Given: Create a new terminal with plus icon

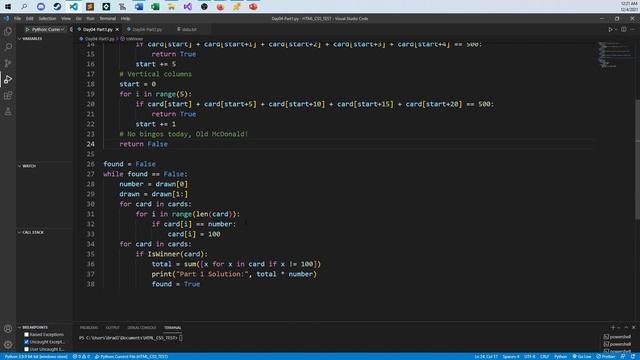Looking at the screenshot, I should pos(613,327).
